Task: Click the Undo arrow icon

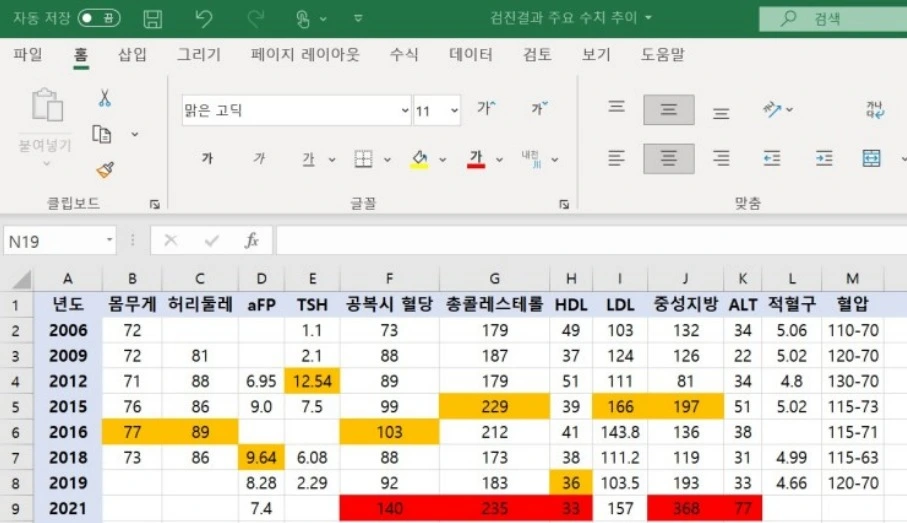Action: pyautogui.click(x=204, y=19)
